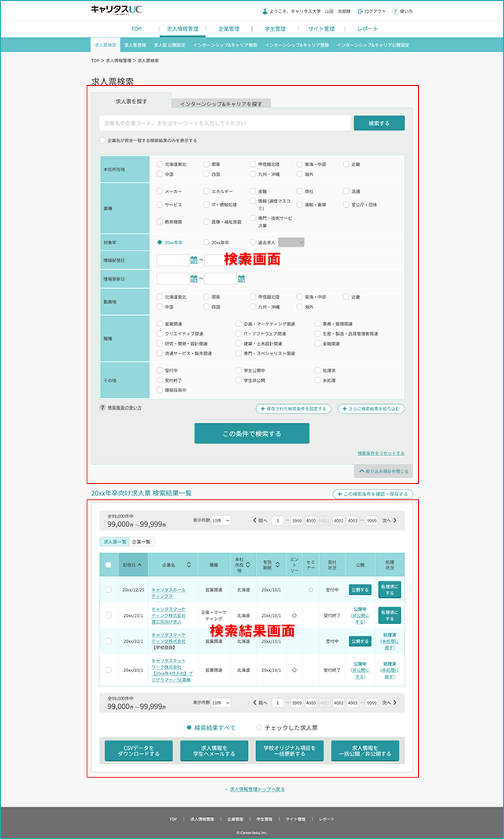
Task: Click CSVデータをダウンロードする button
Action: point(139,751)
